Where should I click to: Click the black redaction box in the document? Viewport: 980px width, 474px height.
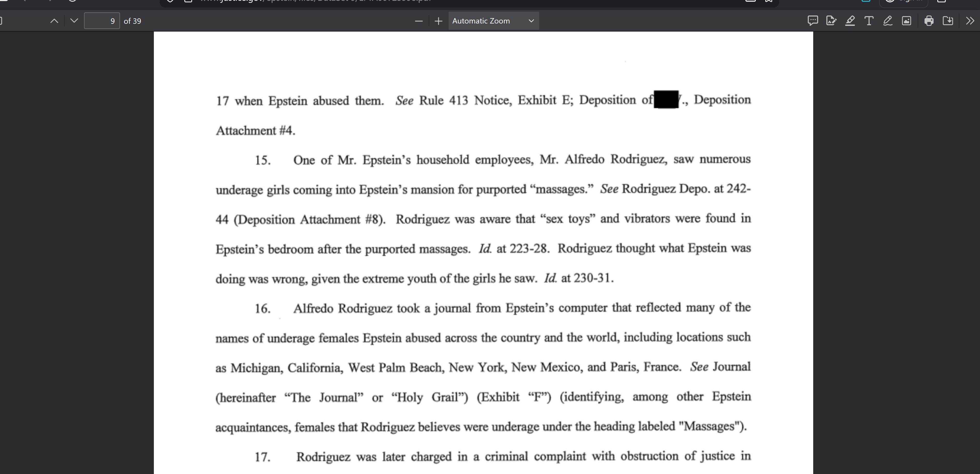[666, 100]
